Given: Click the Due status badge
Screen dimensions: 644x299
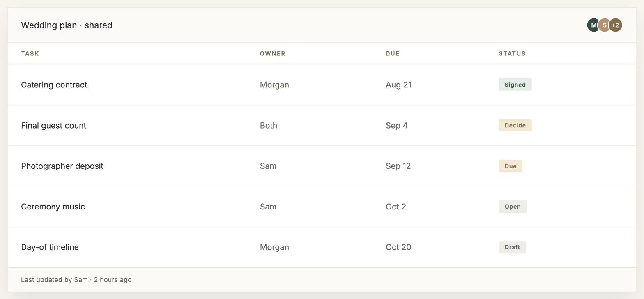Looking at the screenshot, I should (511, 166).
